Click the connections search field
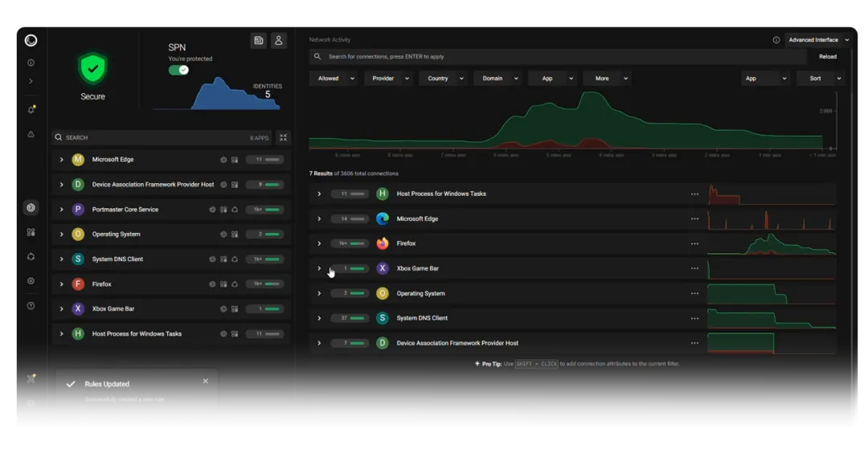Viewport: 868px width, 453px height. [558, 56]
